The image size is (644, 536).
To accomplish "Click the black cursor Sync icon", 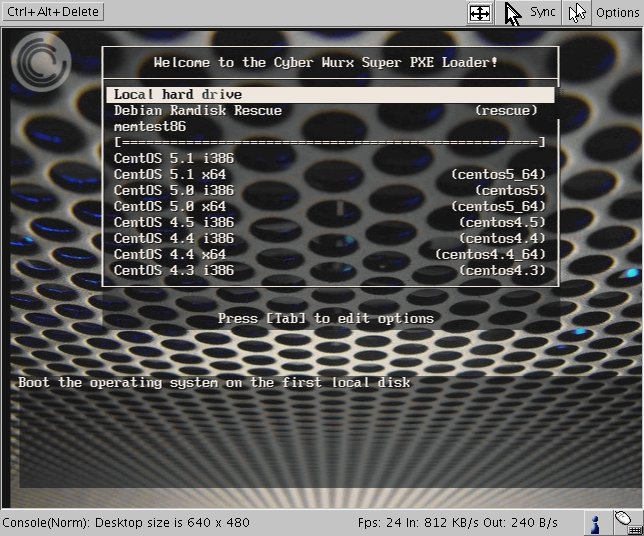I will click(x=513, y=14).
